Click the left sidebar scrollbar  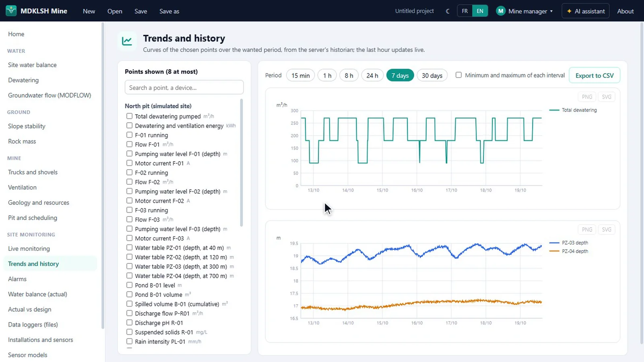coord(103,175)
